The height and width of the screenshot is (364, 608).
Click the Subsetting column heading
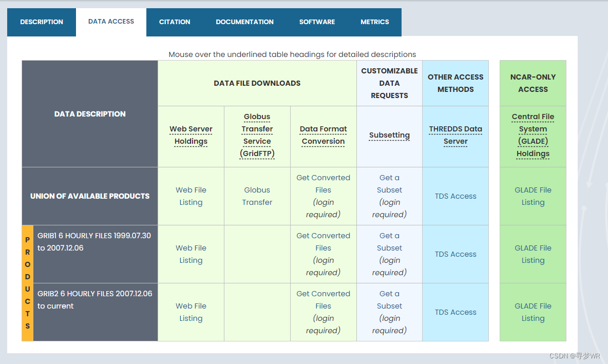pos(389,135)
